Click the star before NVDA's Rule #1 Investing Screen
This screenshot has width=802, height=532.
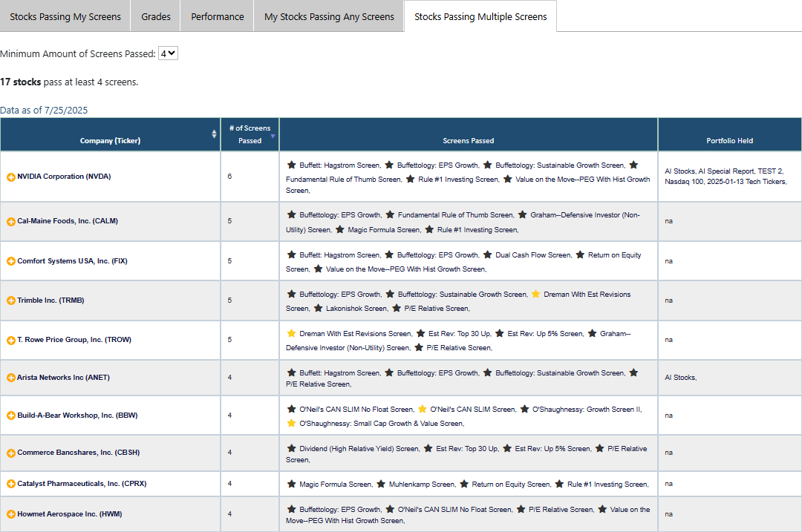pos(410,179)
